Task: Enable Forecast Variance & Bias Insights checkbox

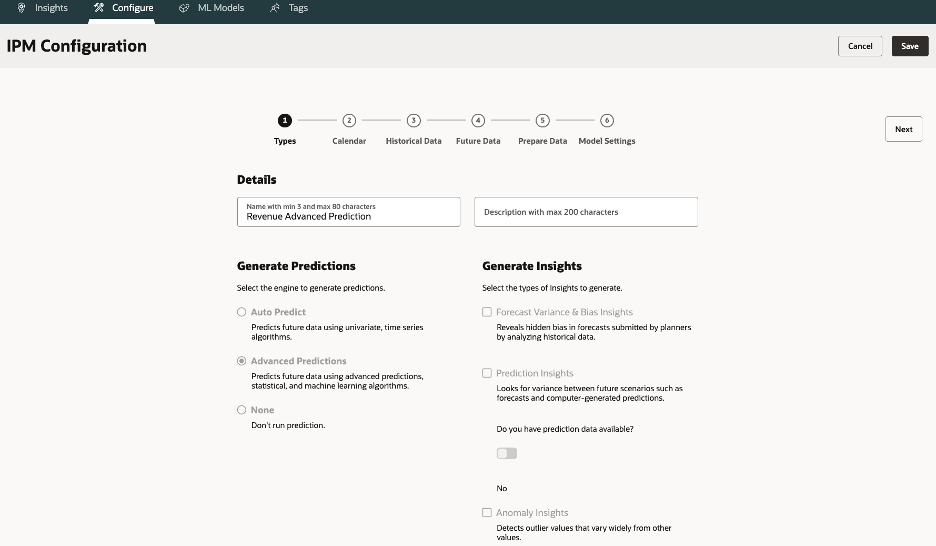Action: click(x=487, y=312)
